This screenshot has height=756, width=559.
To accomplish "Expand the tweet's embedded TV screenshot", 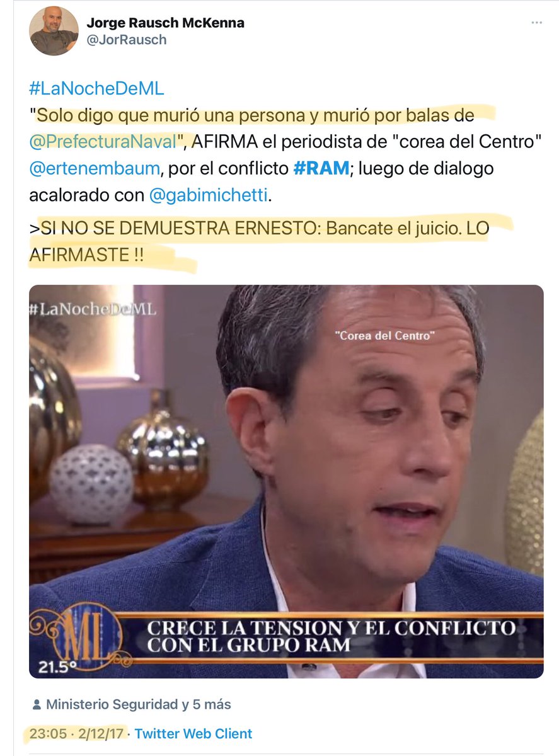I will (x=286, y=481).
